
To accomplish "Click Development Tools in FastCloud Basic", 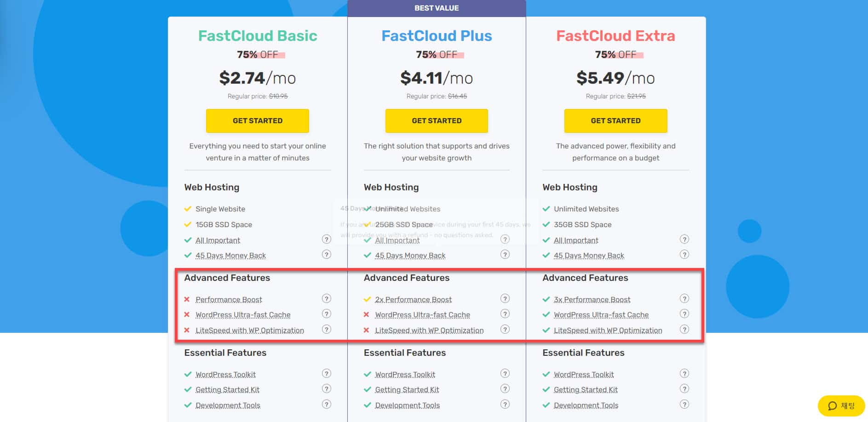I will point(228,405).
